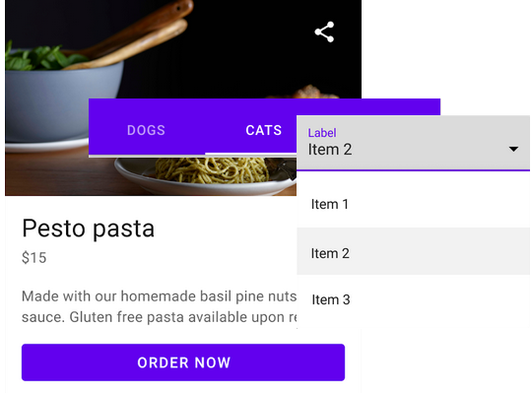532x393 pixels.
Task: Select the CATS tab
Action: (264, 130)
